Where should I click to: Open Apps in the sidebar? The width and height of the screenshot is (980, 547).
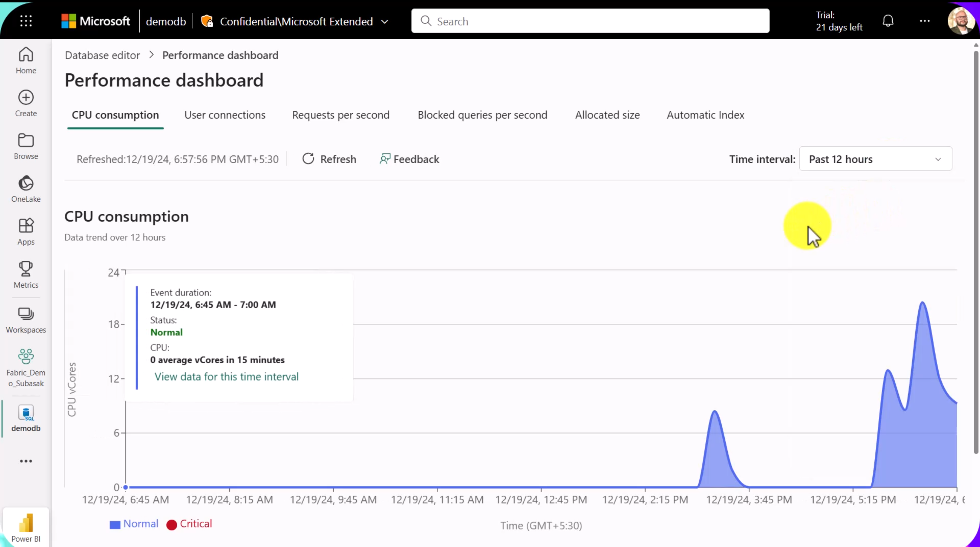pos(26,232)
